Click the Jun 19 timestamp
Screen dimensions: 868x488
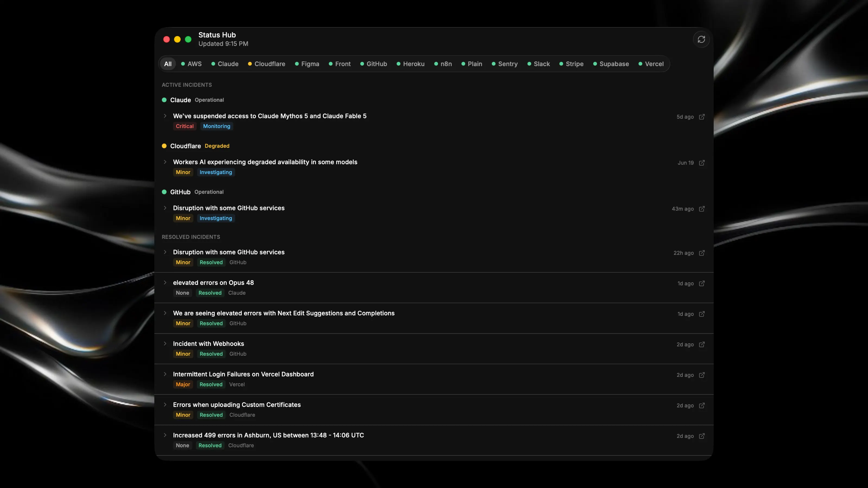tap(686, 163)
